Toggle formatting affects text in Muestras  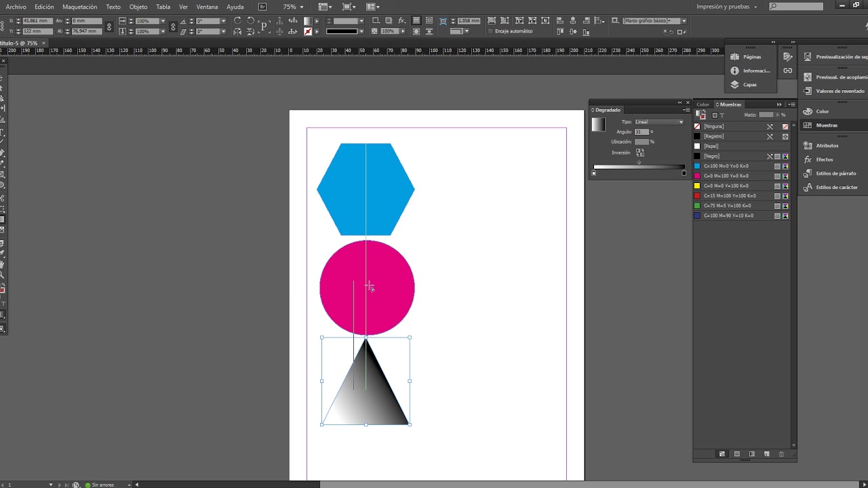[x=722, y=115]
